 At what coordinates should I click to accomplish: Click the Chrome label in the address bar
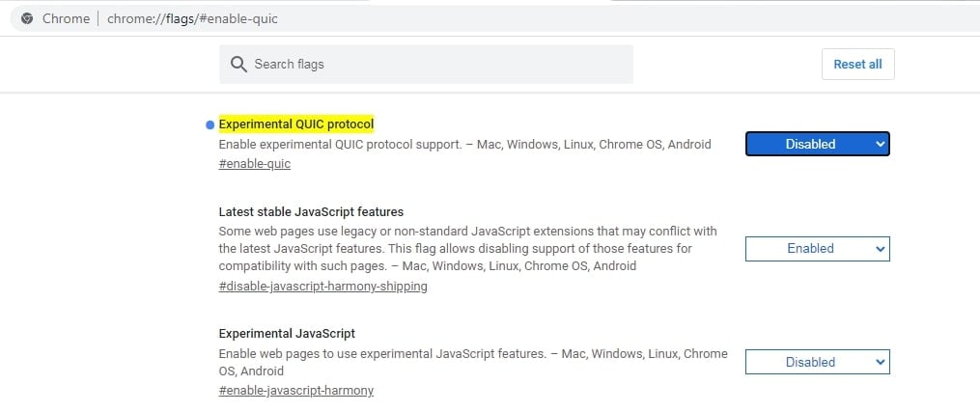tap(66, 18)
